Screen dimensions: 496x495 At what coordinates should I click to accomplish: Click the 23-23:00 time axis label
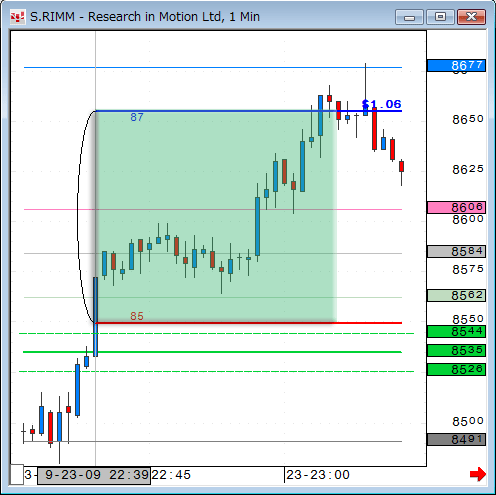318,475
